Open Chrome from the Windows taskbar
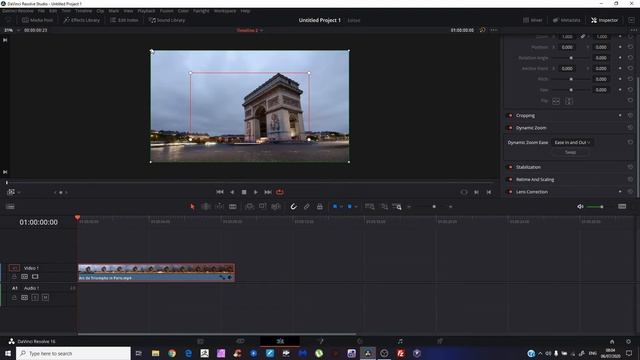Image resolution: width=640 pixels, height=360 pixels. coord(172,353)
